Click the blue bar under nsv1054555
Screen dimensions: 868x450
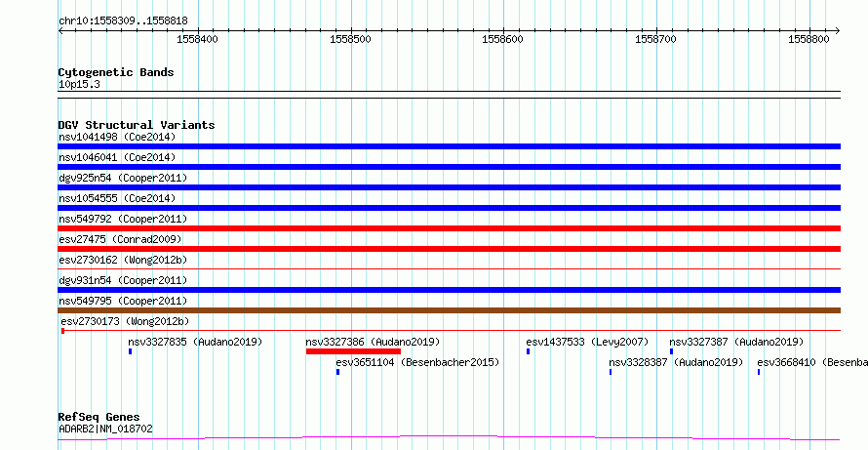tap(449, 208)
